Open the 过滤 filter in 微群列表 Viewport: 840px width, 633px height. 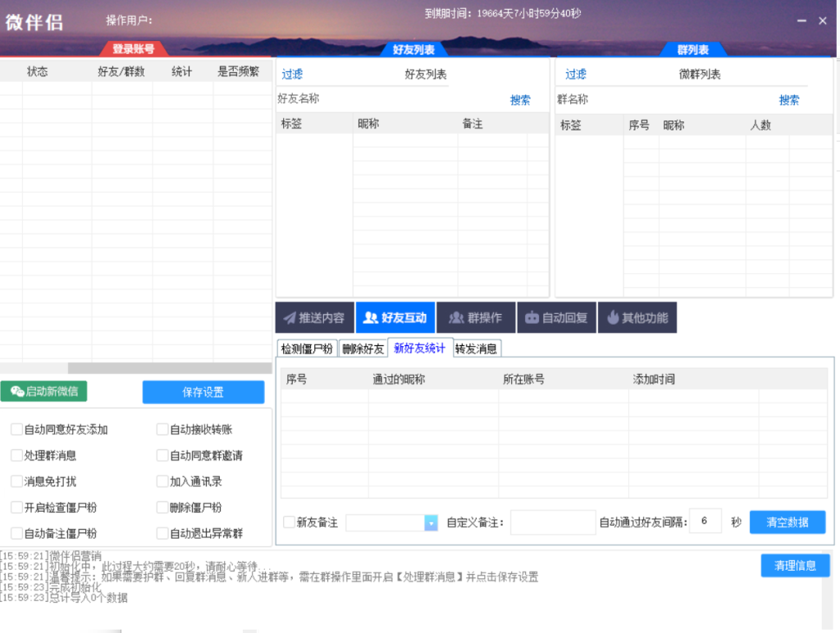click(575, 75)
